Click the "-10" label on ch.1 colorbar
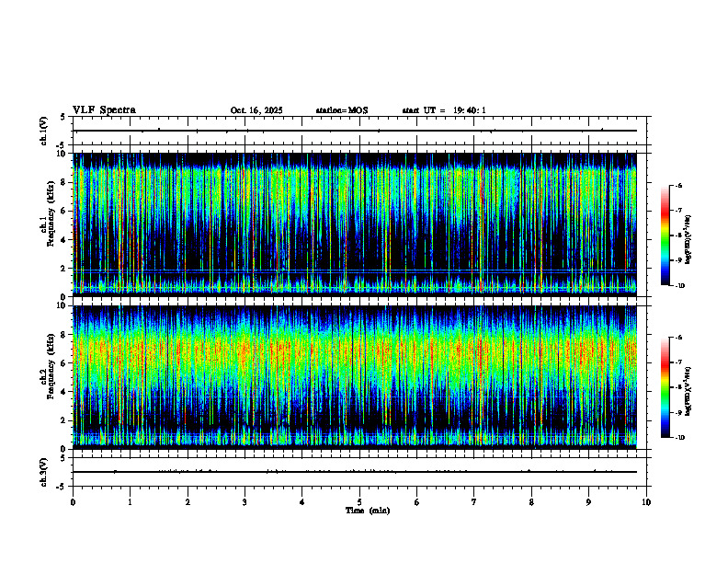 pos(679,286)
